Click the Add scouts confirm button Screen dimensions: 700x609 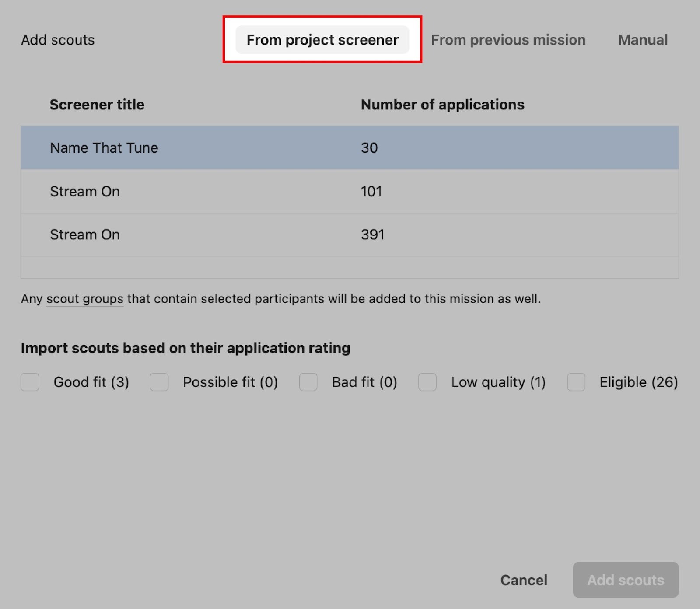point(625,580)
